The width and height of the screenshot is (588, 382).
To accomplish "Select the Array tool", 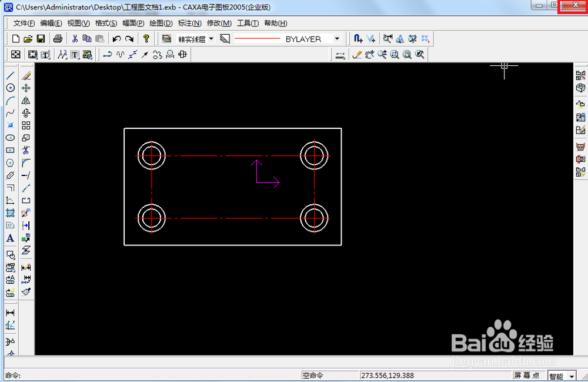I will [x=26, y=125].
